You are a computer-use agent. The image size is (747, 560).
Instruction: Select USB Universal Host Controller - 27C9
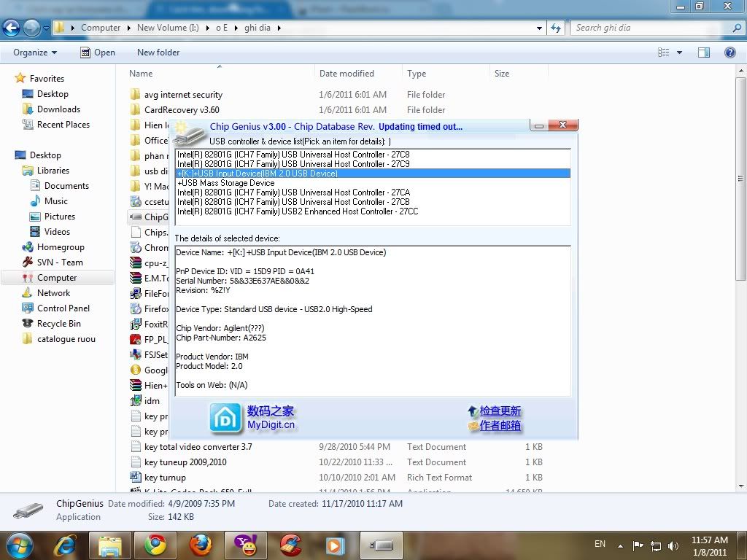pyautogui.click(x=373, y=164)
